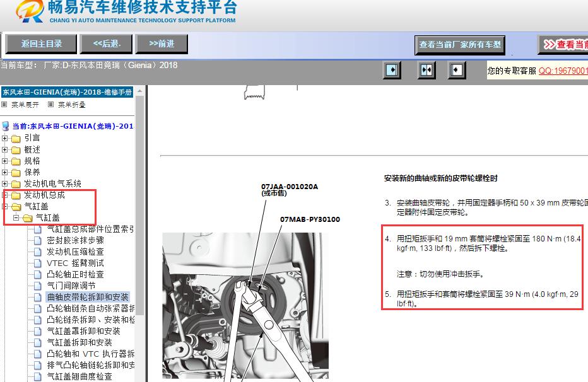This screenshot has height=382, width=588.
Task: Click the 概述 folder icon
Action: pyautogui.click(x=16, y=150)
